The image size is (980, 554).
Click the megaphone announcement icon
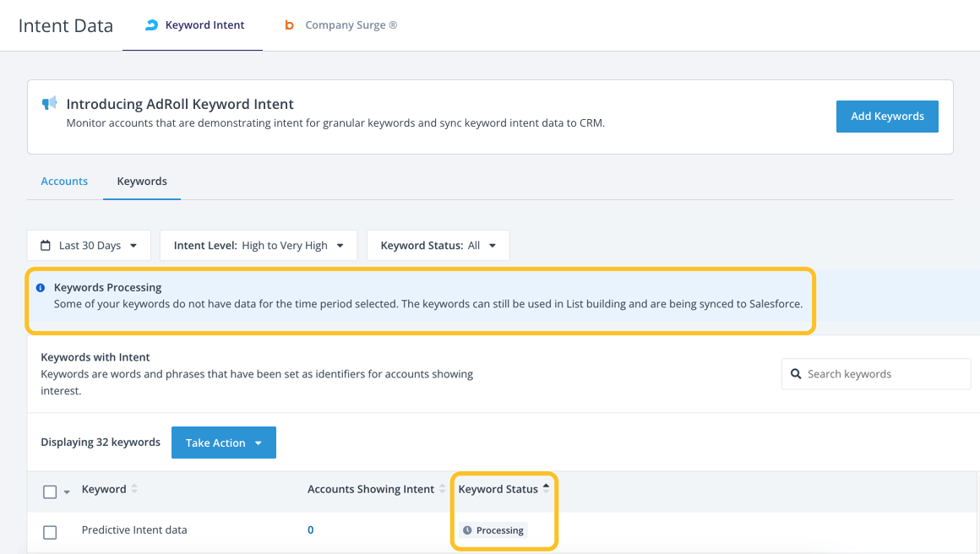(x=50, y=103)
